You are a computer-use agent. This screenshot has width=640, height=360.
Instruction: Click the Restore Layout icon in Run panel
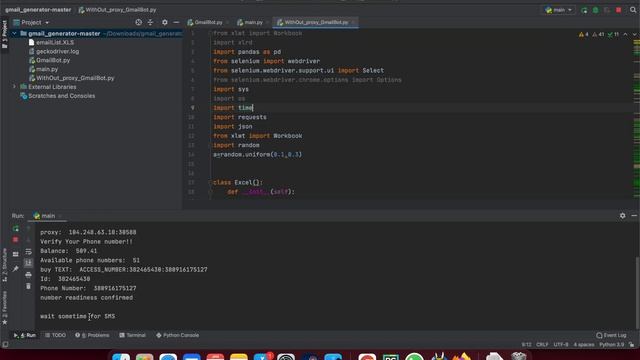point(16,254)
